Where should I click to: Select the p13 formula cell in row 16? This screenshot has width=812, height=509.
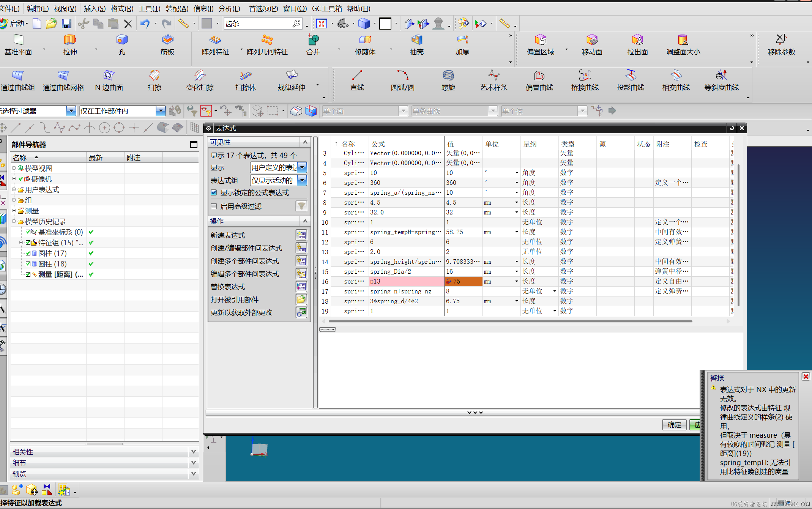(406, 281)
